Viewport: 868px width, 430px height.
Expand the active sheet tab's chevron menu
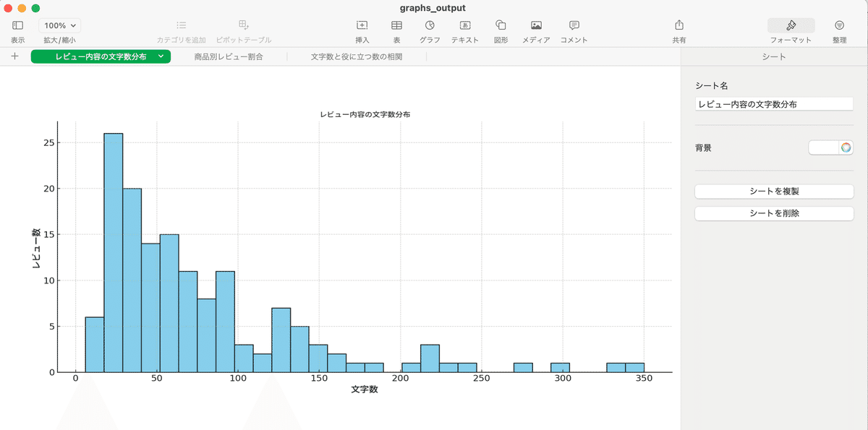(161, 56)
